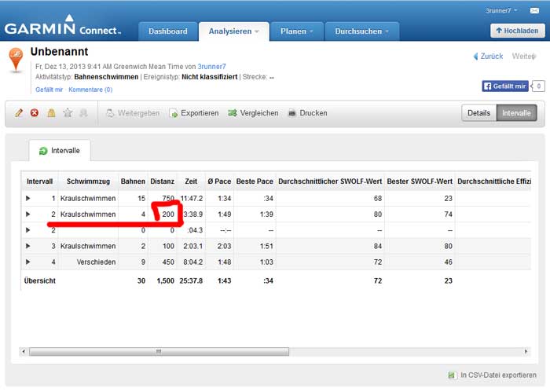Open Kommentare (0) link
This screenshot has width=550, height=392.
(x=90, y=90)
